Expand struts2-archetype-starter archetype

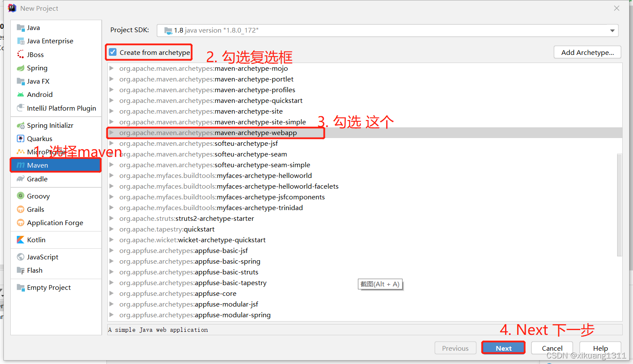[112, 218]
